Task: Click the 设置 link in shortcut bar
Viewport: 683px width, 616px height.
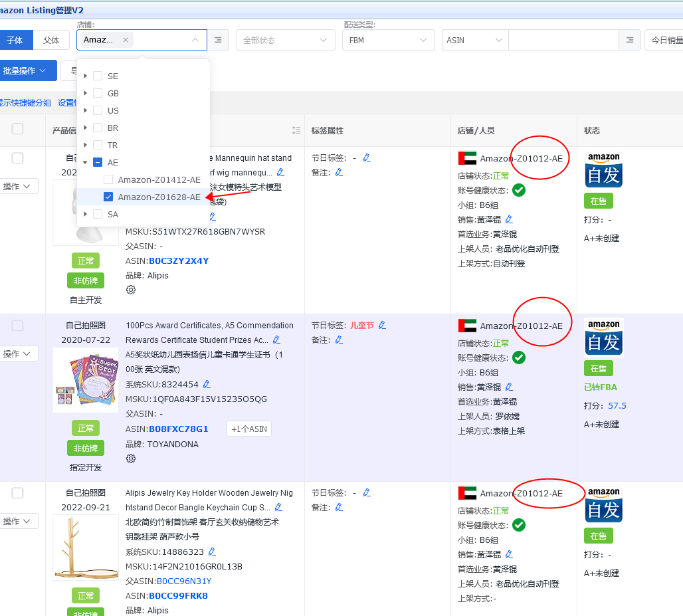Action: (x=66, y=103)
